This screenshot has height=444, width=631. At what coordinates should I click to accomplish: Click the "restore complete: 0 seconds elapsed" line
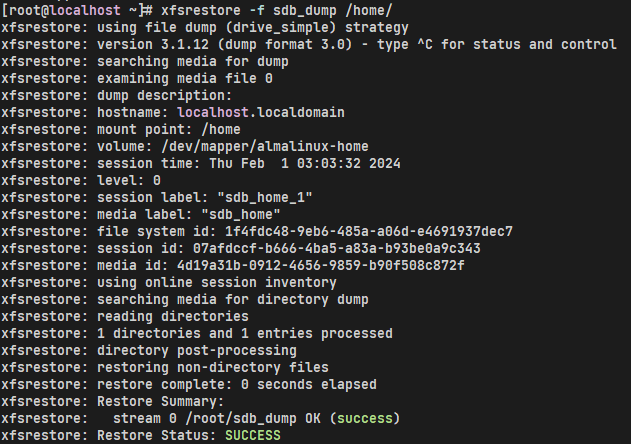[237, 384]
